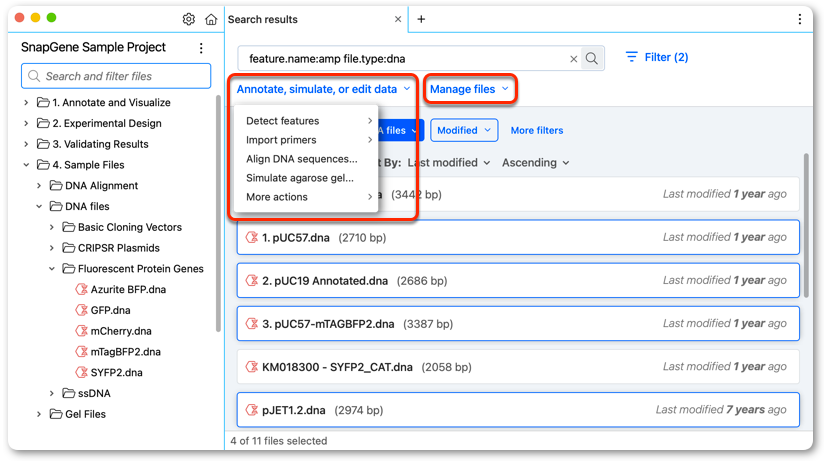Viewport: 825px width, 461px height.
Task: Open the Azurite BFP.dna tree file
Action: pos(128,289)
